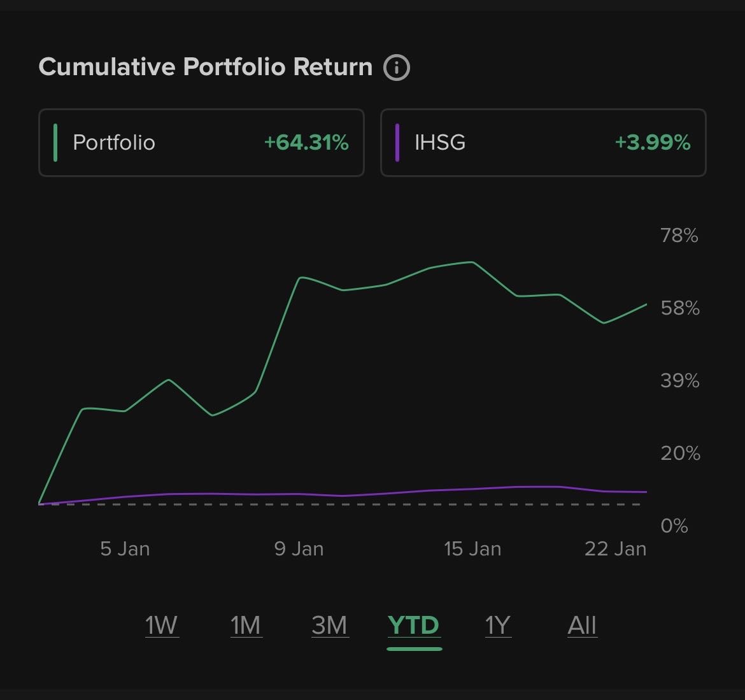The width and height of the screenshot is (745, 700).
Task: Select the YTD time range
Action: pyautogui.click(x=414, y=625)
